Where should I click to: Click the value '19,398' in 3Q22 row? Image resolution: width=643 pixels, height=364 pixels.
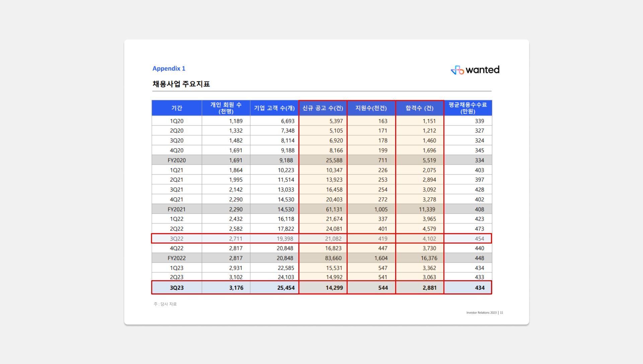285,239
